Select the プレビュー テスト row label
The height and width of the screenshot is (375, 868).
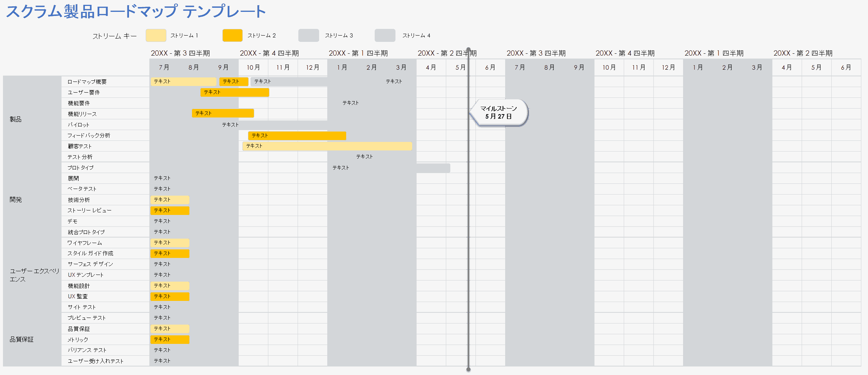tap(87, 318)
